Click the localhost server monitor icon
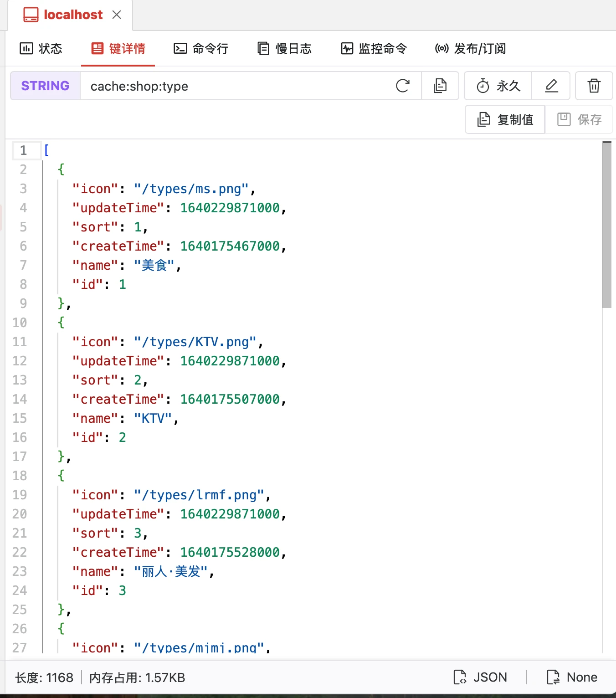Screen dimensions: 616x698 (x=30, y=14)
